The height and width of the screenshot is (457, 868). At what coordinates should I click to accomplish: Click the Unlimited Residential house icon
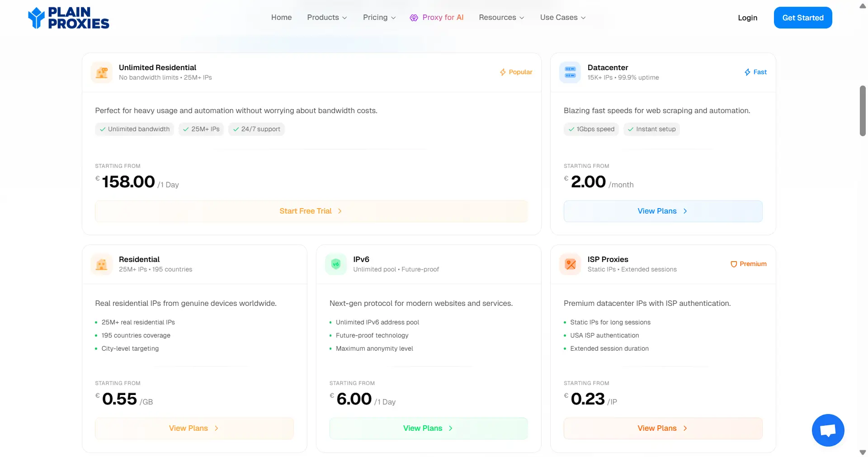(102, 72)
